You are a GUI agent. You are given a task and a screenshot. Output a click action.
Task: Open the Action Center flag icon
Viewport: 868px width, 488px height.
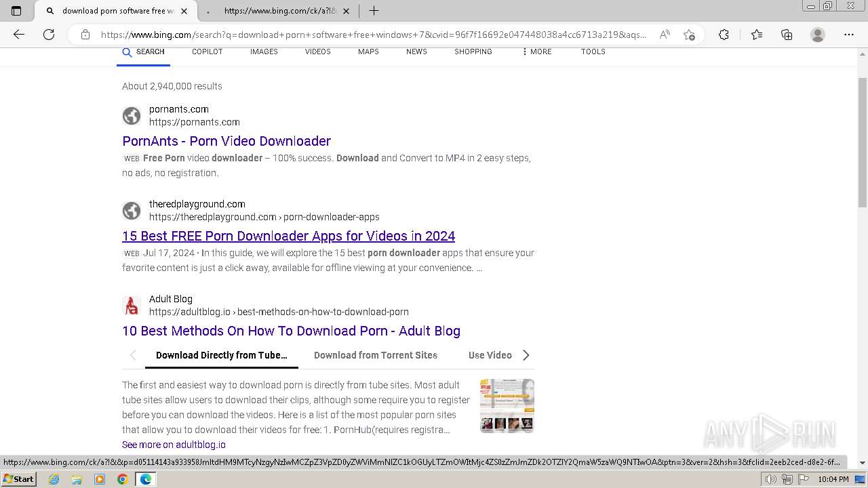click(802, 479)
